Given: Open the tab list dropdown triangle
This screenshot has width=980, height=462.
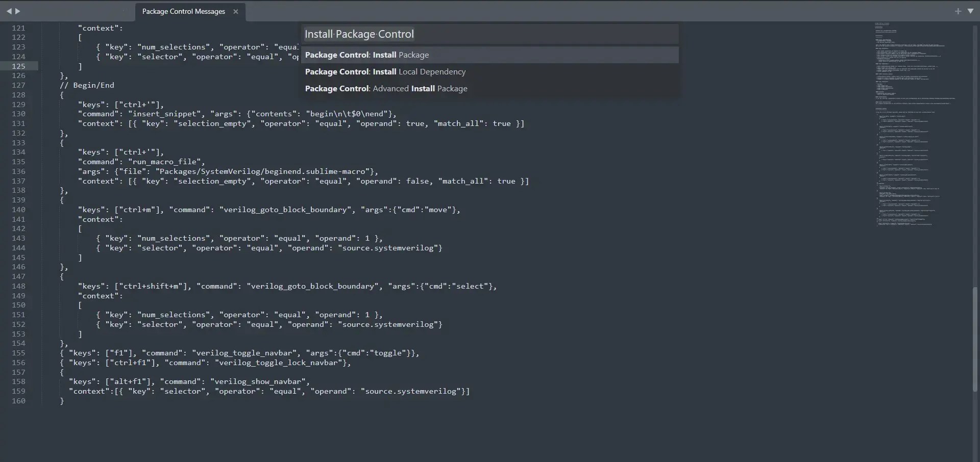Looking at the screenshot, I should pyautogui.click(x=970, y=11).
